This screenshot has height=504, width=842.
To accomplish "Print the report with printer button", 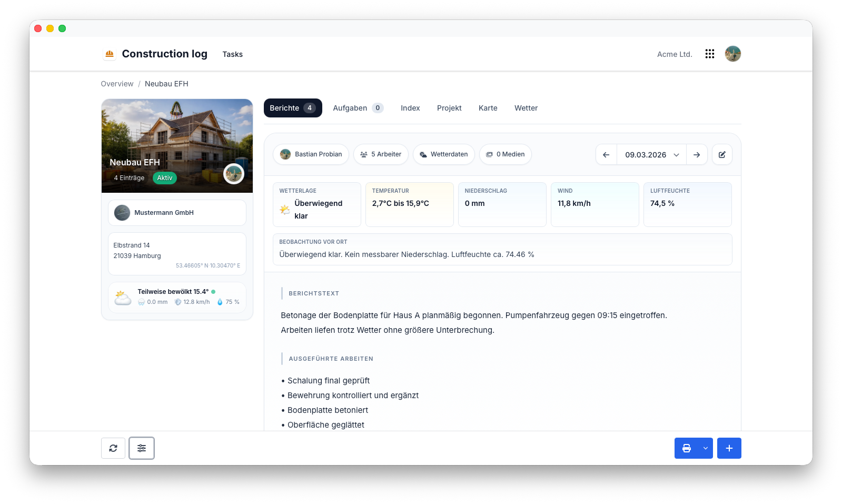I will point(687,448).
